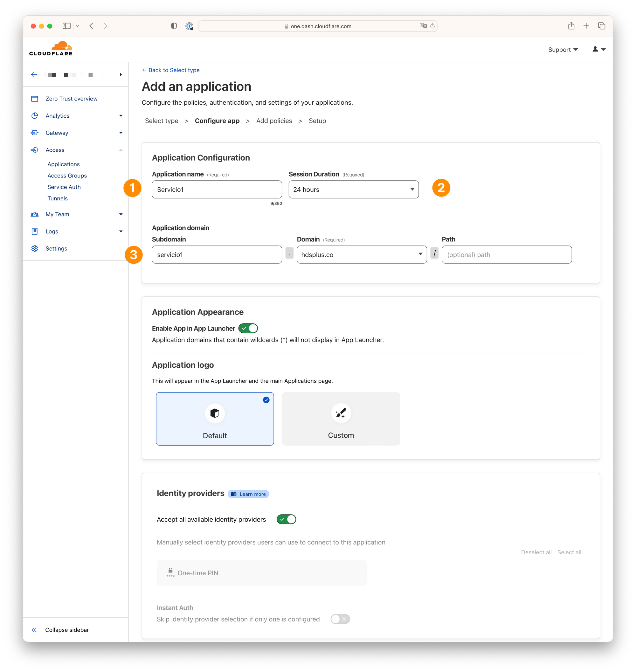
Task: Enable the Instant Auth toggle
Action: tap(340, 619)
